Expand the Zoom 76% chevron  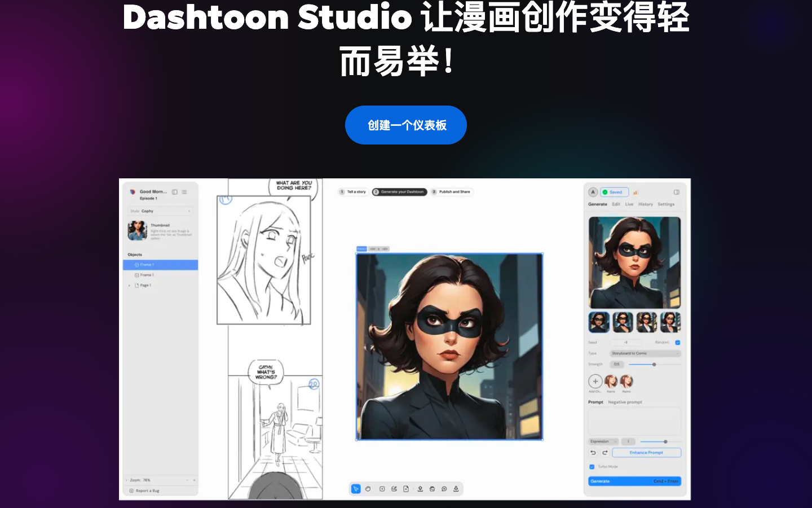[127, 480]
